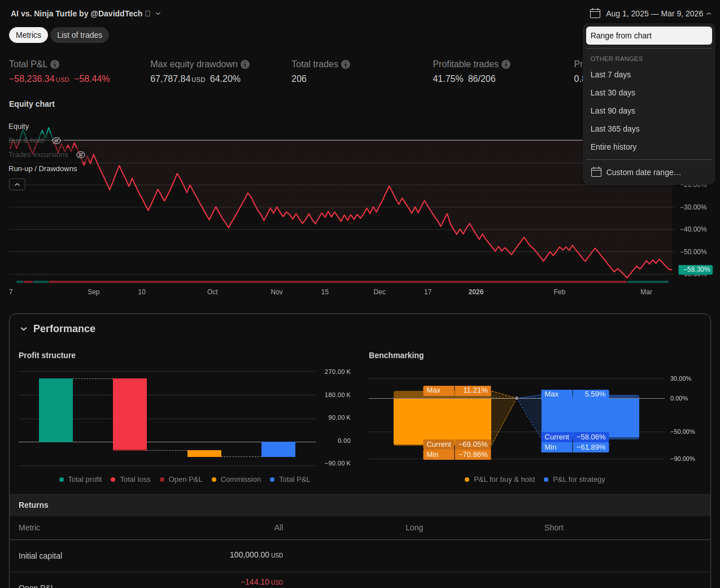Image resolution: width=720 pixels, height=588 pixels.
Task: Collapse the Performance section
Action: point(24,329)
